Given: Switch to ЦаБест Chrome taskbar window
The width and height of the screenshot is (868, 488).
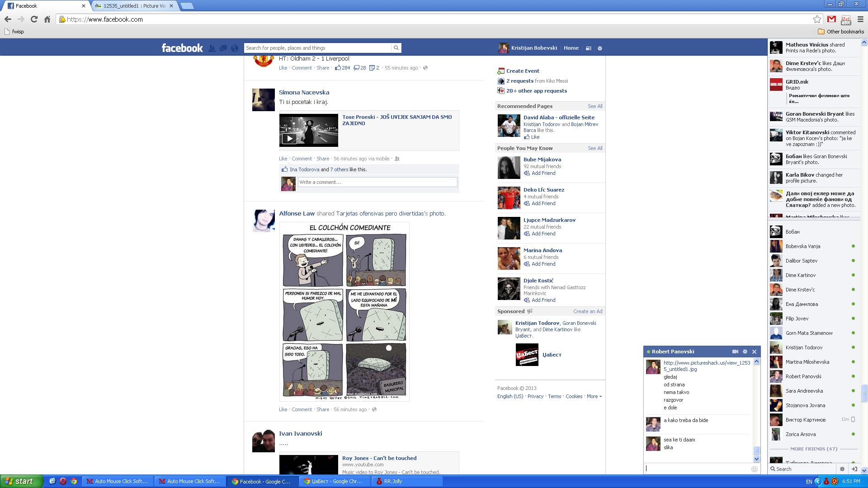Looking at the screenshot, I should tap(334, 481).
